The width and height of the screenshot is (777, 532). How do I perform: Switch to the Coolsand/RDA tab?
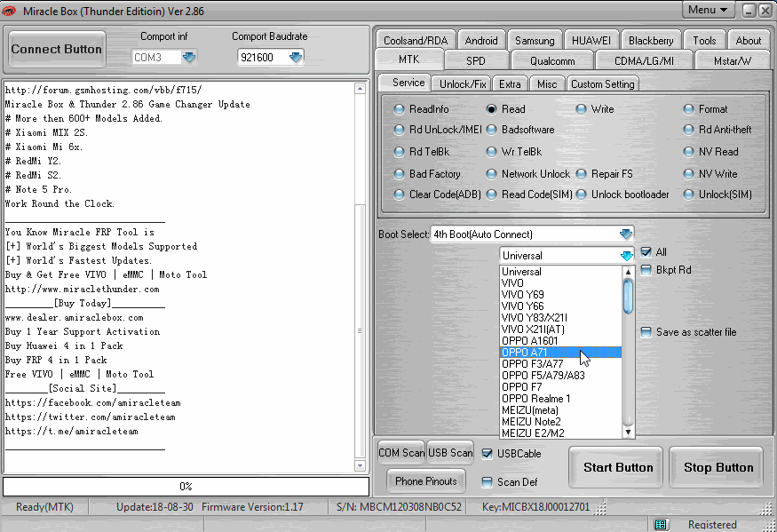click(416, 41)
